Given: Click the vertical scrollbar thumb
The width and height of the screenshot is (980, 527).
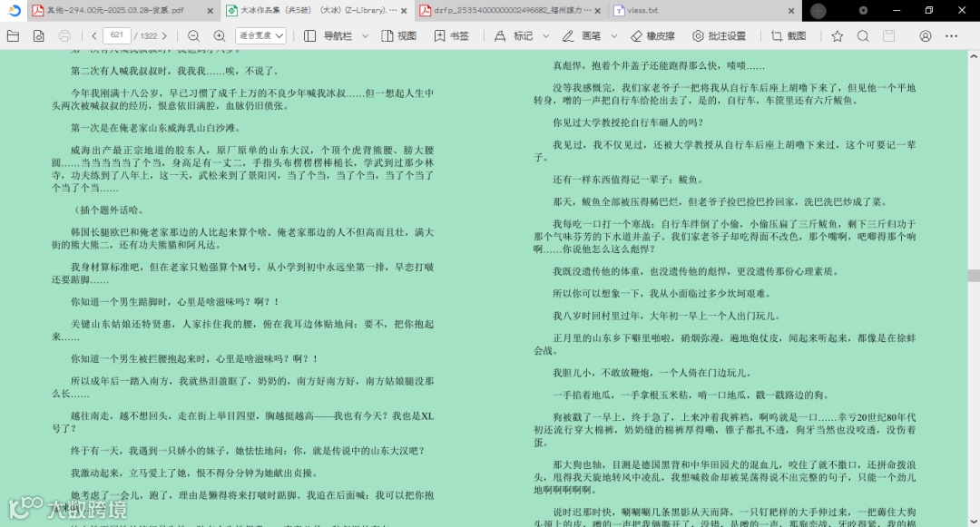Looking at the screenshot, I should point(974,276).
